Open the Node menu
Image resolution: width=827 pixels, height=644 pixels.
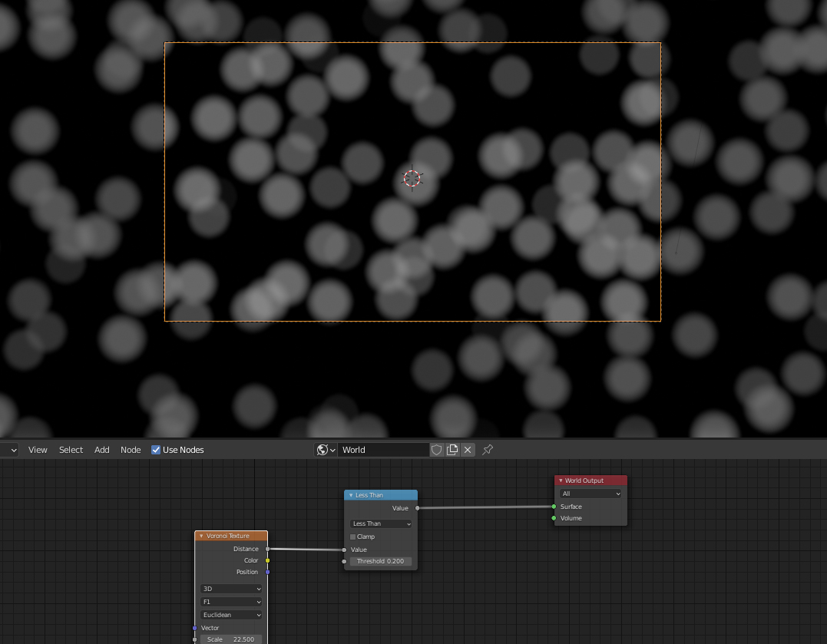pyautogui.click(x=131, y=450)
